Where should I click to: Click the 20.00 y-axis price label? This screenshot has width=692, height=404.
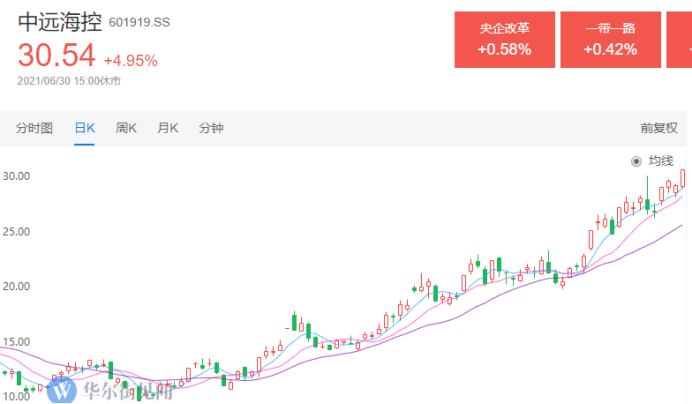[x=16, y=286]
